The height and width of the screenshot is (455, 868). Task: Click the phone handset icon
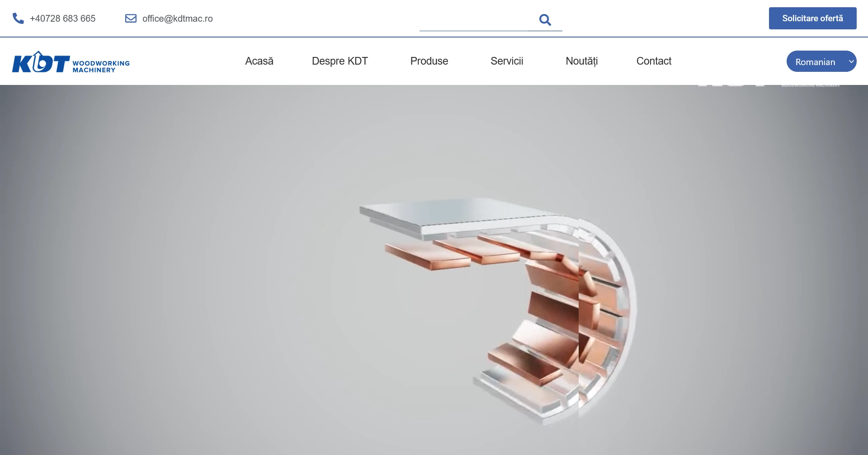(18, 19)
